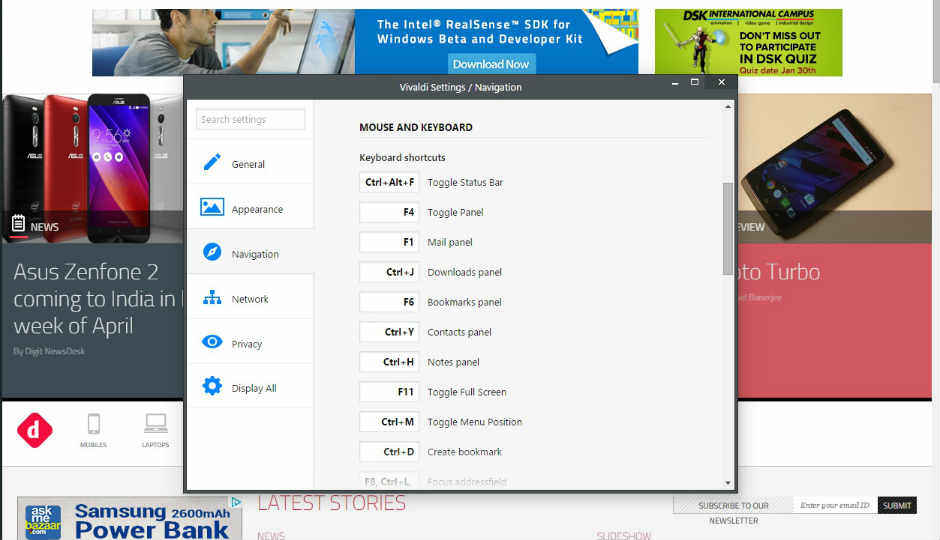Click the Toggle Full Screen label

pyautogui.click(x=467, y=392)
